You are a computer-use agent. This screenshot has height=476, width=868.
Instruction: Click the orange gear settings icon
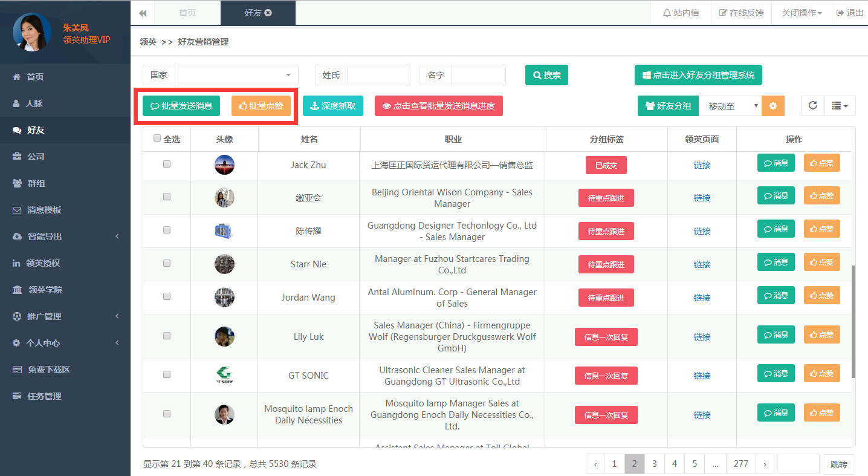pos(772,106)
